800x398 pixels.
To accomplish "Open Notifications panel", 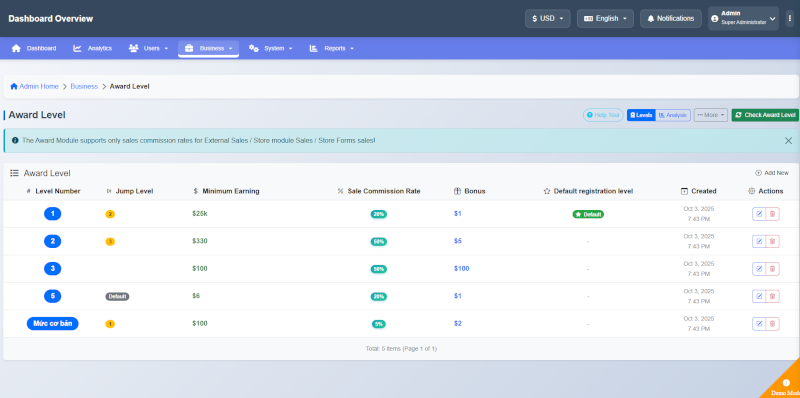I will point(670,18).
